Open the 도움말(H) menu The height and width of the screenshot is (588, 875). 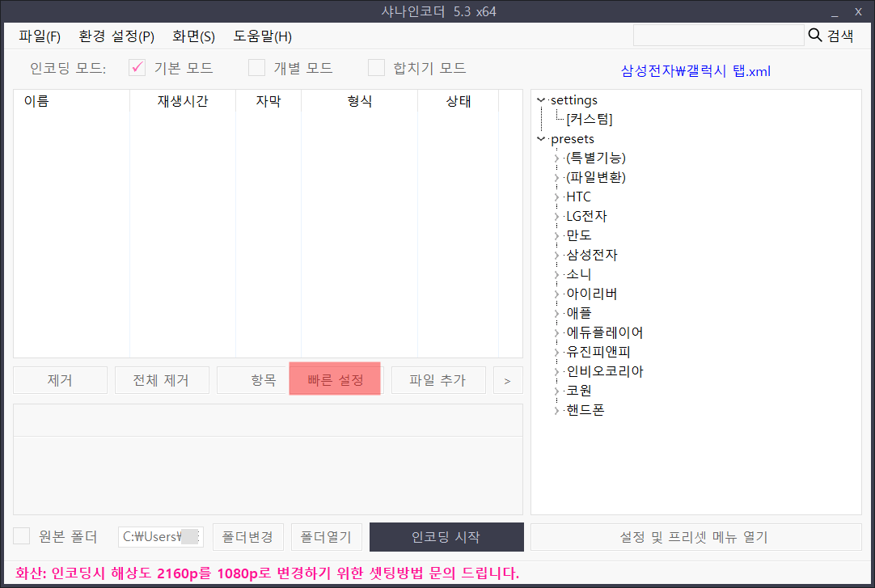point(262,36)
